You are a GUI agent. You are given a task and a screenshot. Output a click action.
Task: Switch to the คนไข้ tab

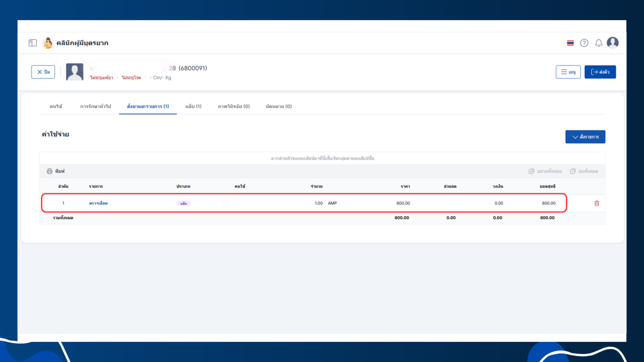pos(56,106)
